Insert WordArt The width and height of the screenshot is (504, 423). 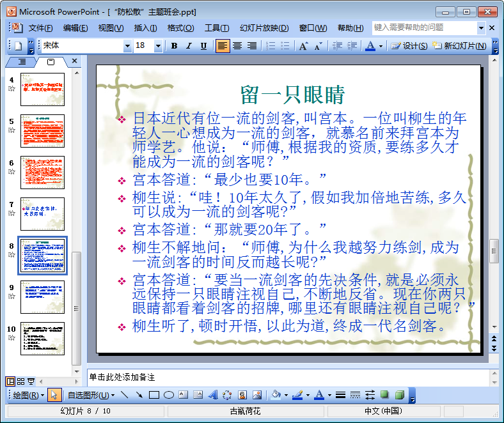click(x=213, y=396)
